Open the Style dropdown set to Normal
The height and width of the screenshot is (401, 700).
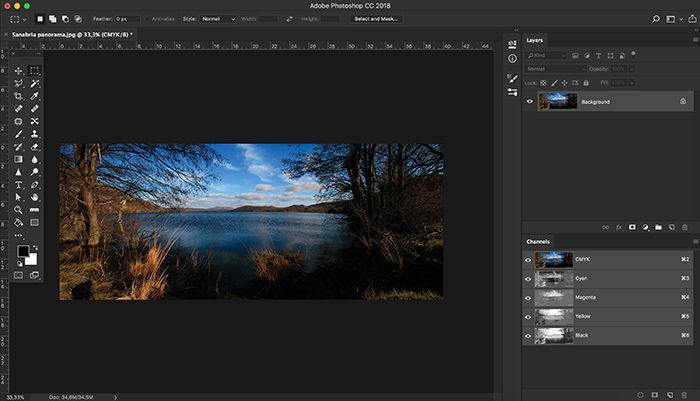[217, 19]
